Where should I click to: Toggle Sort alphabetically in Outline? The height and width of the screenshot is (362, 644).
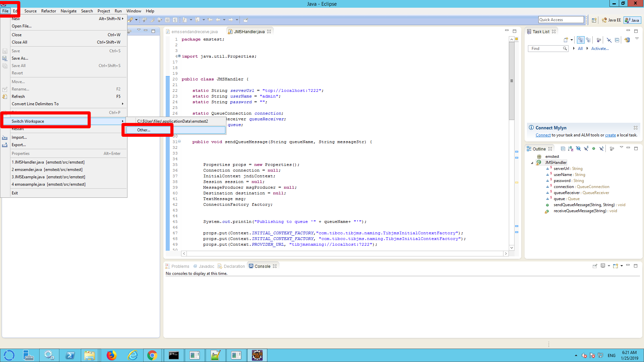coord(571,149)
